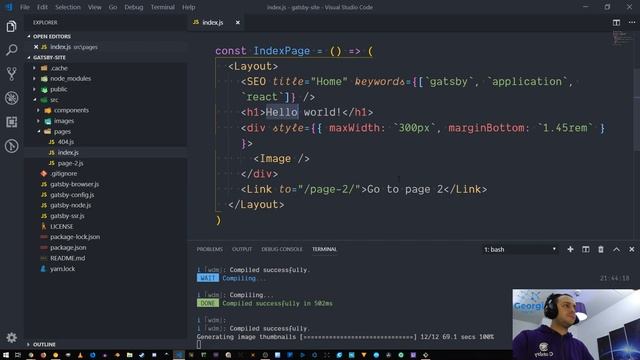Open the Extensions view
640x360 pixels.
[x=11, y=122]
